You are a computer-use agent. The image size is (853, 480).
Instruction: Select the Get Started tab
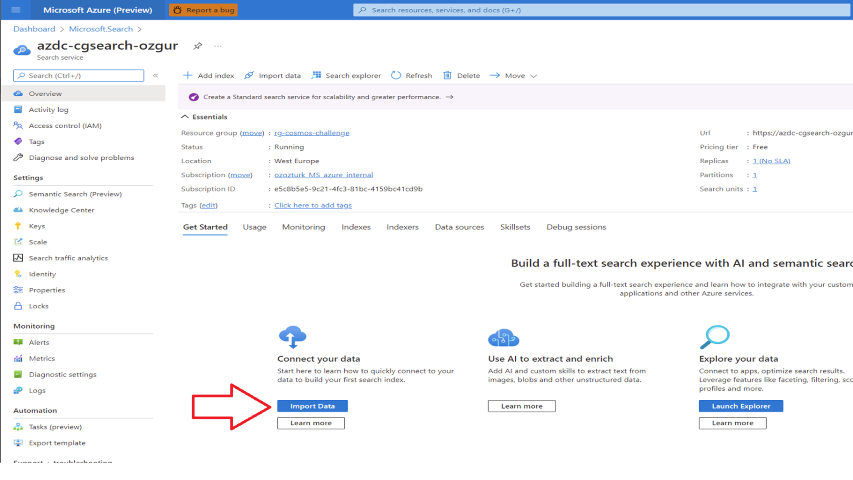click(x=205, y=227)
